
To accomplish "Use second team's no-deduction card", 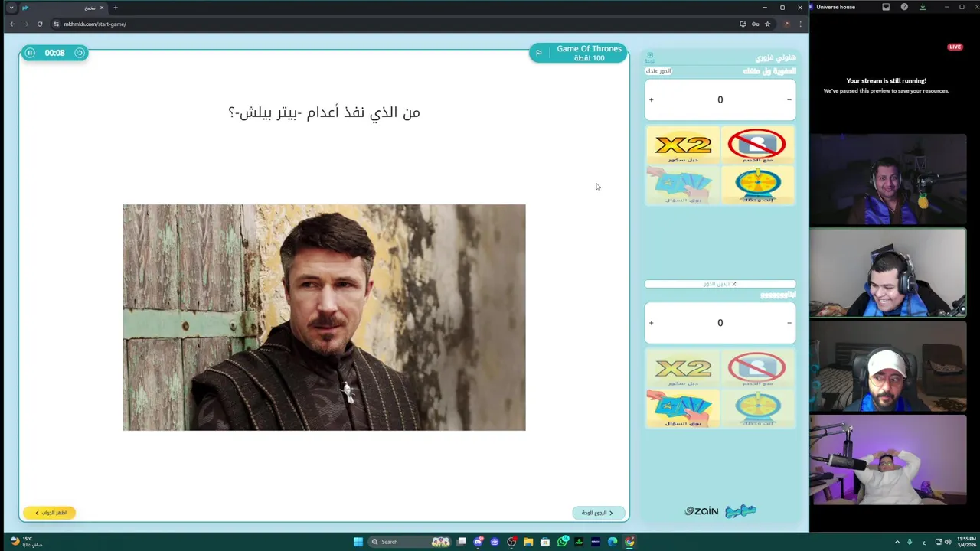I will tap(757, 369).
